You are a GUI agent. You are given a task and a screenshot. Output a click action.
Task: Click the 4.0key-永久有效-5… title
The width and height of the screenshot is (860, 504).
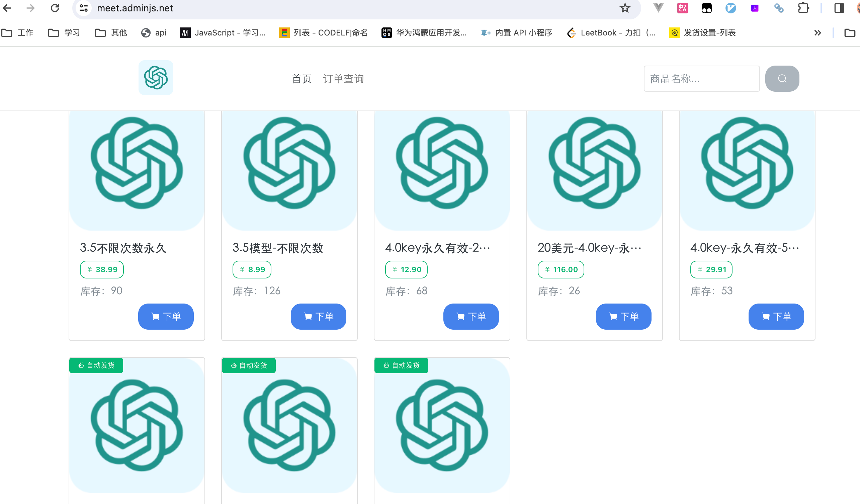point(745,248)
